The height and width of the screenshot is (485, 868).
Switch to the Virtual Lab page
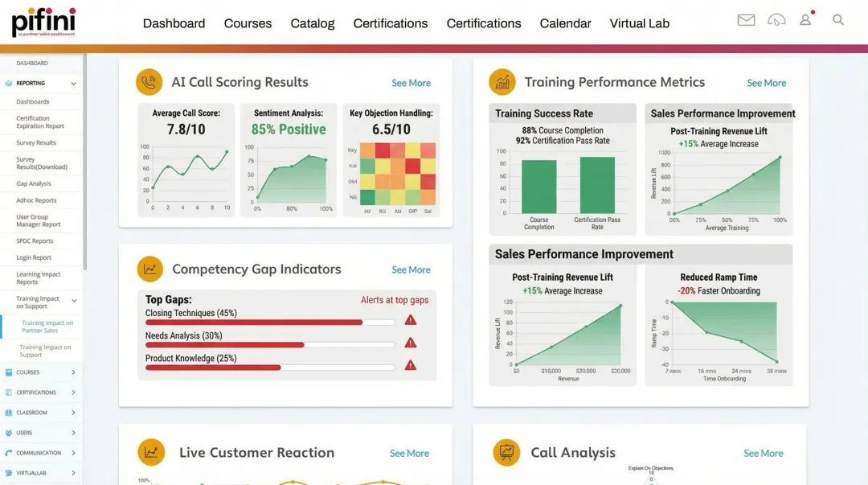640,23
